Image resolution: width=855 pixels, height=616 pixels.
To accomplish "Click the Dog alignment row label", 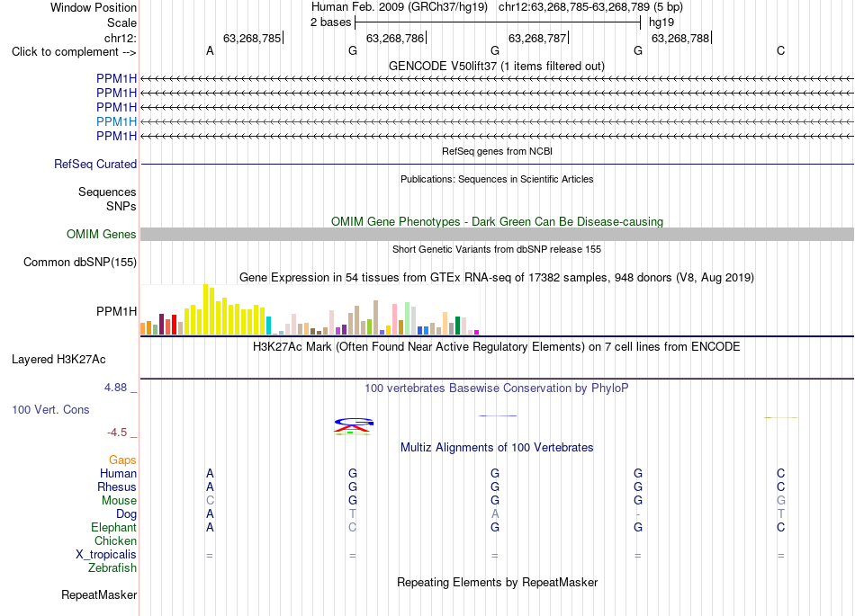I will (127, 514).
